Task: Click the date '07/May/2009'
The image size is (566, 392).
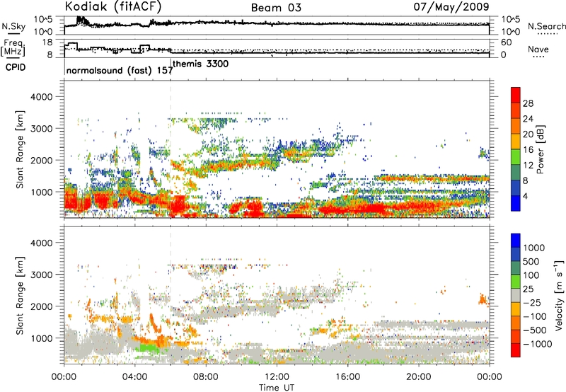Action: (x=451, y=6)
